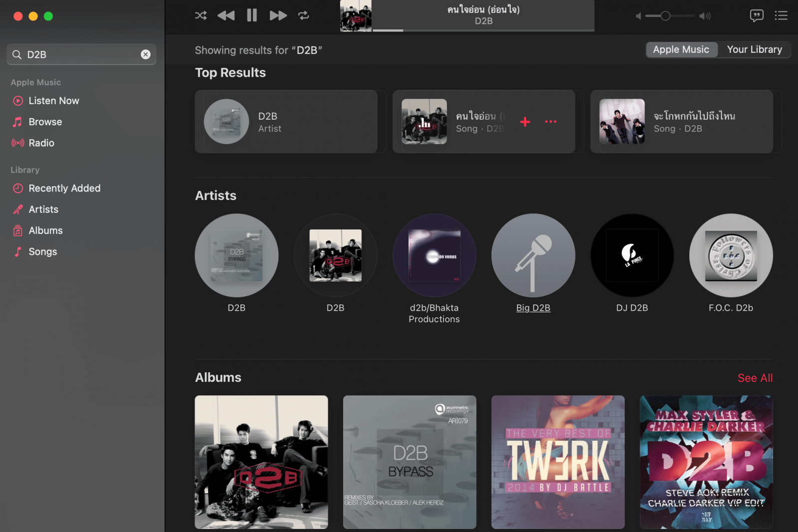
Task: Toggle repeat mode
Action: point(304,15)
